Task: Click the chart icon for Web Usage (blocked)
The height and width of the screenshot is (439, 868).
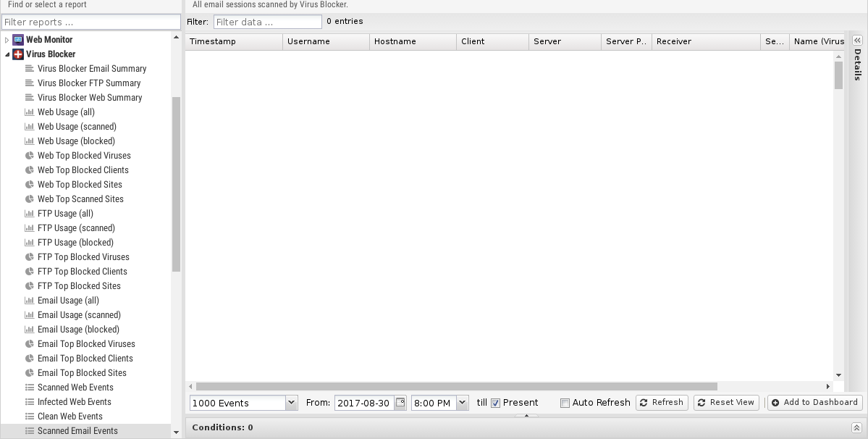Action: pos(30,141)
